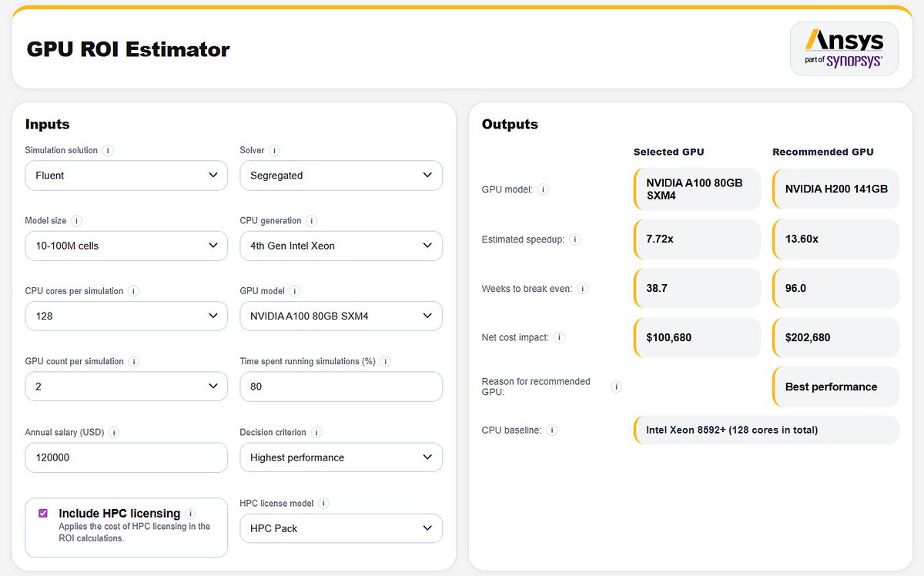This screenshot has width=924, height=576.
Task: Uncheck the Include HPC licensing checkbox
Action: tap(43, 514)
